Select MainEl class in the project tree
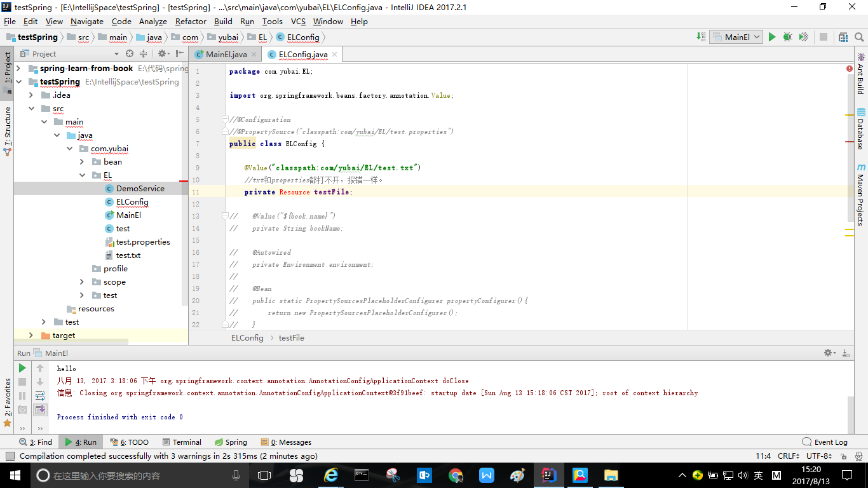868x488 pixels. (128, 215)
